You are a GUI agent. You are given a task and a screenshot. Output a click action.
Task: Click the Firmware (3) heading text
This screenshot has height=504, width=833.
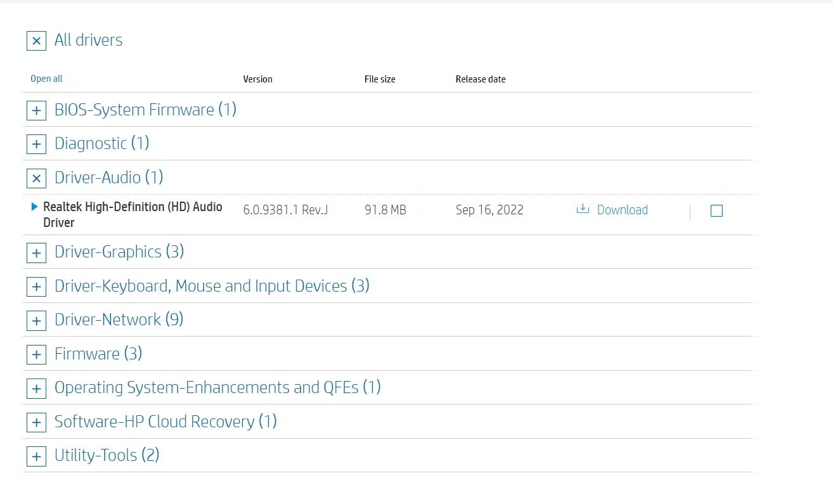click(98, 354)
